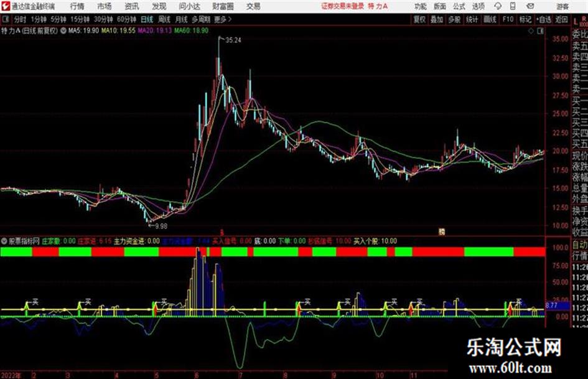Click the 复权 toolbar button
Viewport: 588px width, 379px height.
coord(419,19)
